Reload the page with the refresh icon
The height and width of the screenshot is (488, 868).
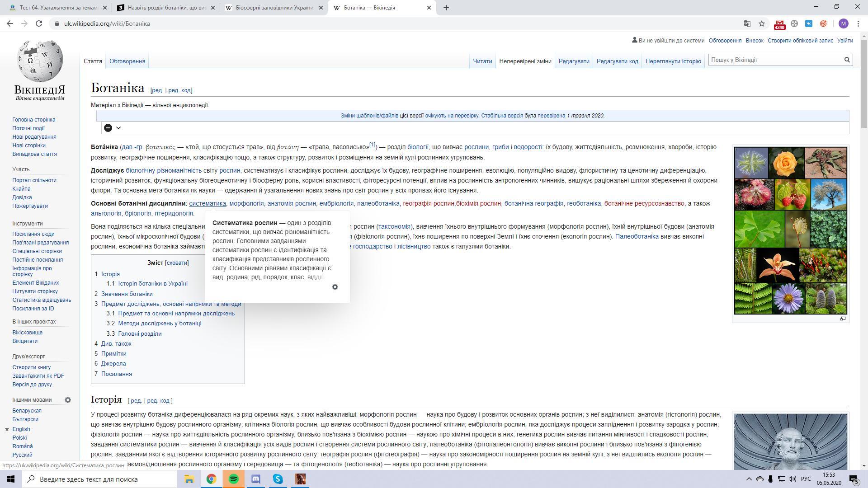tap(39, 23)
